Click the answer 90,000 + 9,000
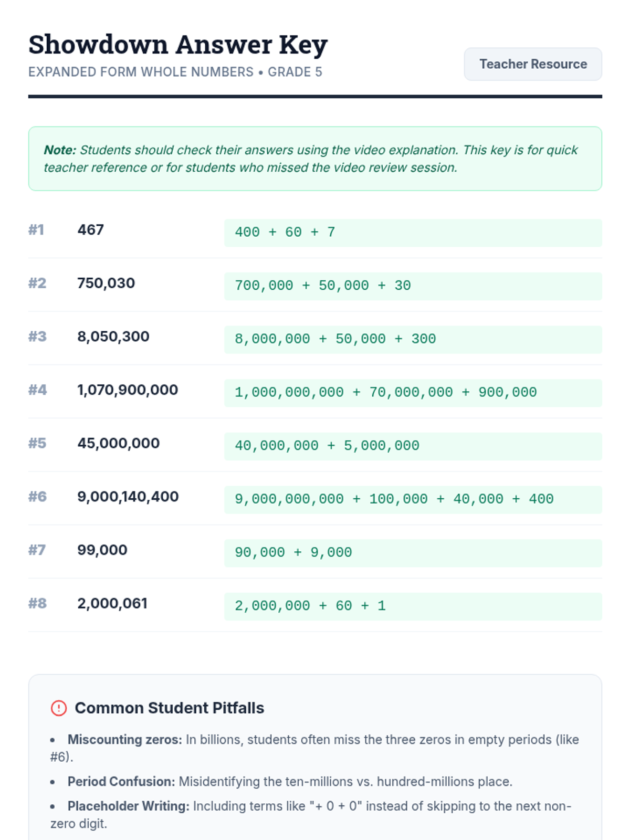Viewport: 630px width, 840px height. pos(293,553)
